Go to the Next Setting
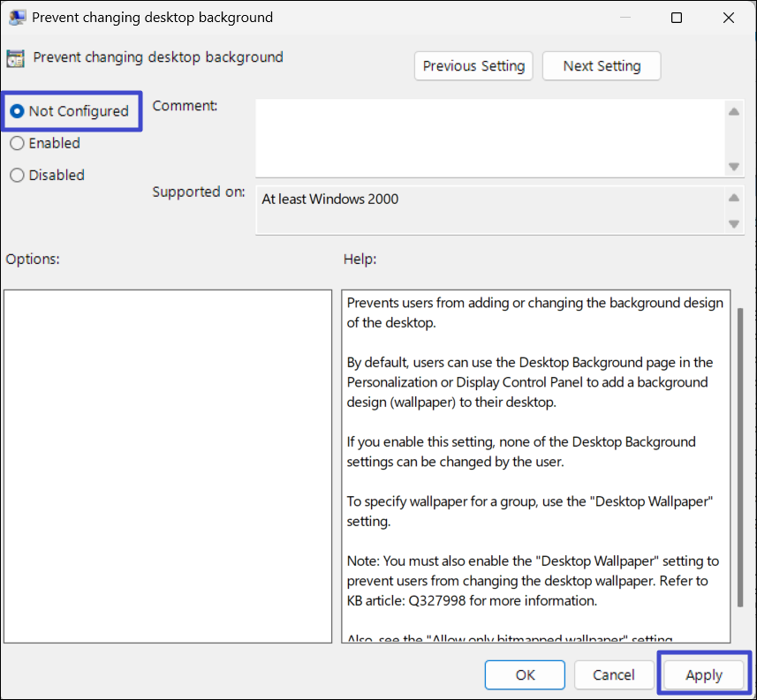 [601, 66]
